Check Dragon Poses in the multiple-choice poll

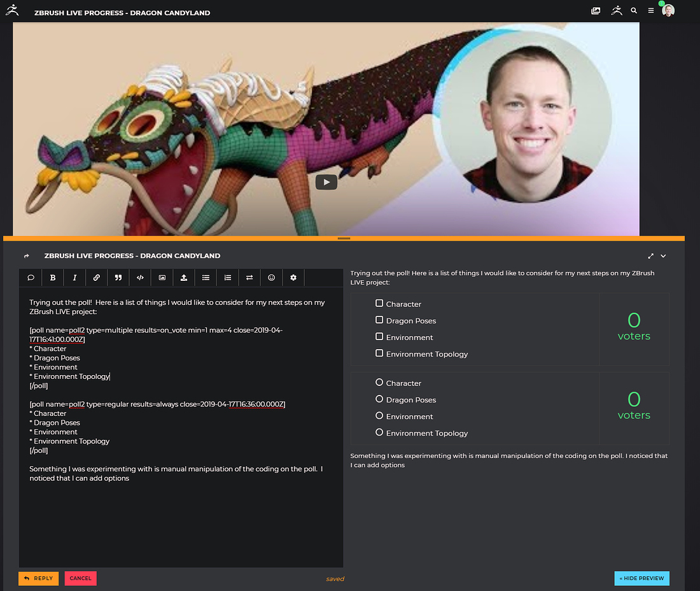[x=379, y=320]
